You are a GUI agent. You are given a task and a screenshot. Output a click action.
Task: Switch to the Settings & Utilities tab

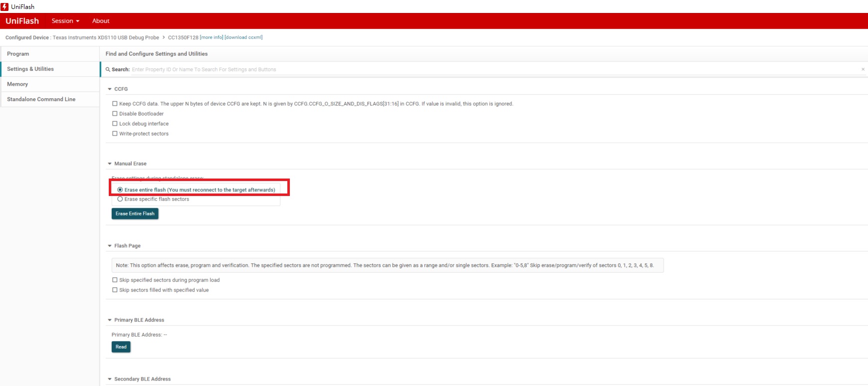point(50,69)
